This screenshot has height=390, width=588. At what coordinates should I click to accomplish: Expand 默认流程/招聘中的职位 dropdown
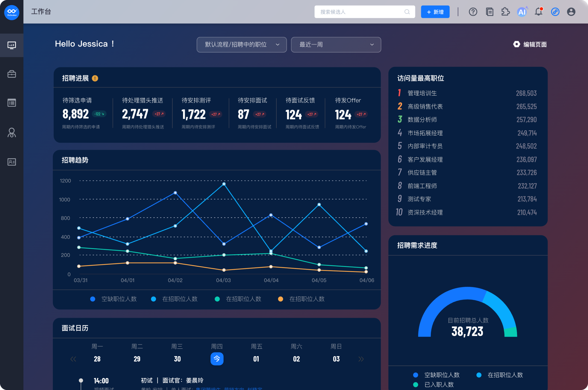coord(241,45)
